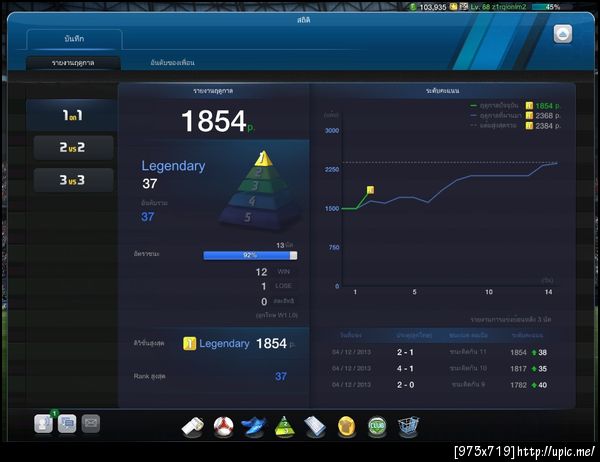Screen dimensions: 600x462
Task: Click the 45% experience bar at top
Action: point(551,7)
